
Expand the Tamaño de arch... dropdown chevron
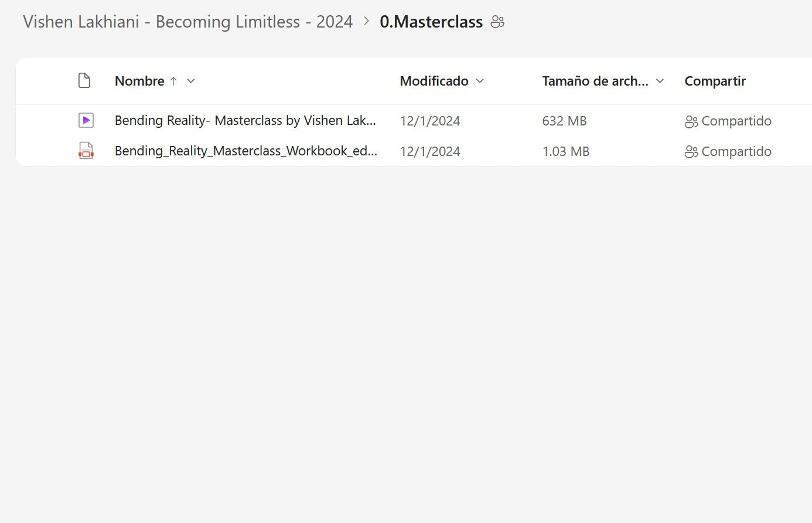tap(660, 81)
